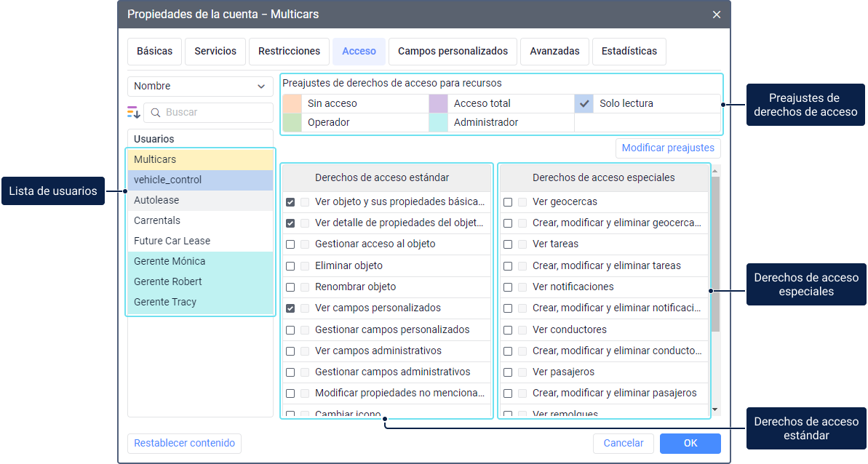Screen dimensions: 868x464
Task: Open the Nombre filter dropdown
Action: pyautogui.click(x=200, y=86)
